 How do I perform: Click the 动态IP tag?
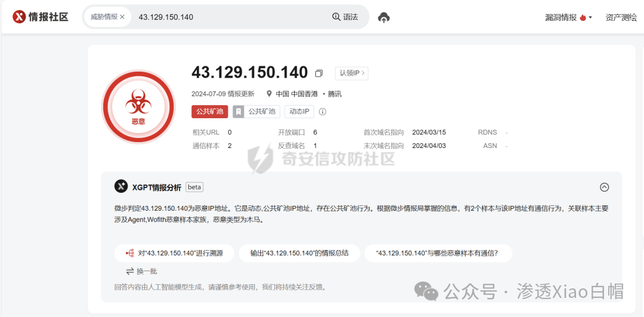pos(300,112)
